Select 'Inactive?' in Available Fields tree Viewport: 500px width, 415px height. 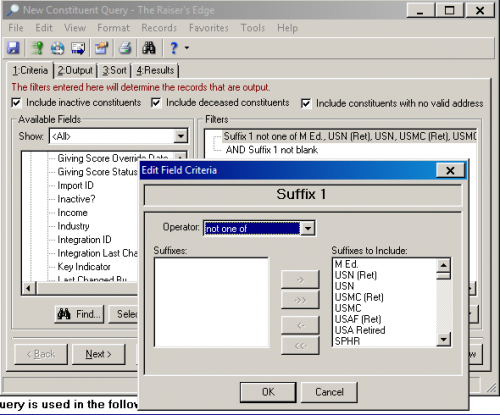click(76, 199)
